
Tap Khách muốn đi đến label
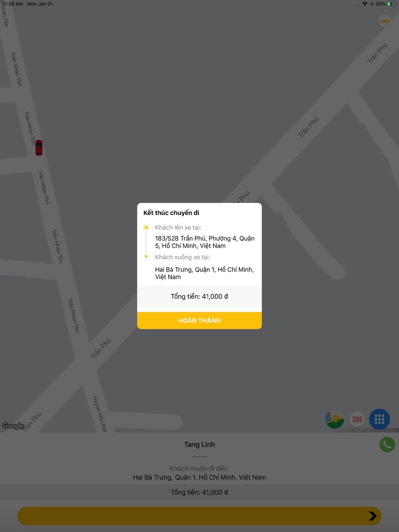click(199, 469)
